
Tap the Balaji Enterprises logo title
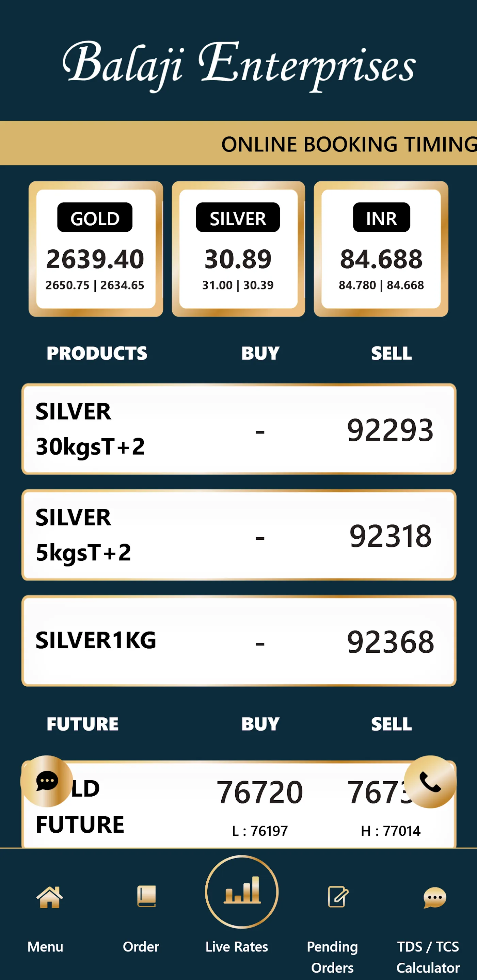tap(239, 65)
